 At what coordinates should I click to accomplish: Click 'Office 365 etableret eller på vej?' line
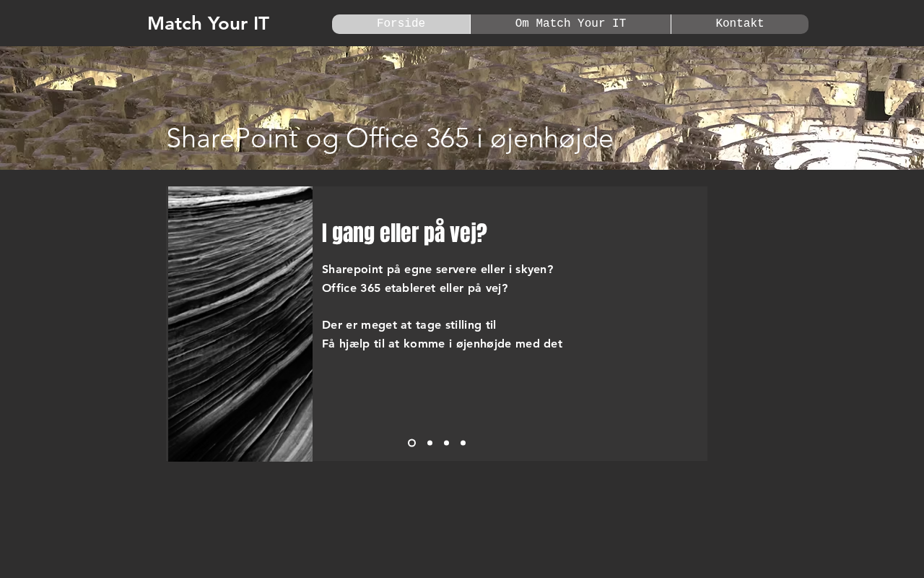pyautogui.click(x=415, y=288)
